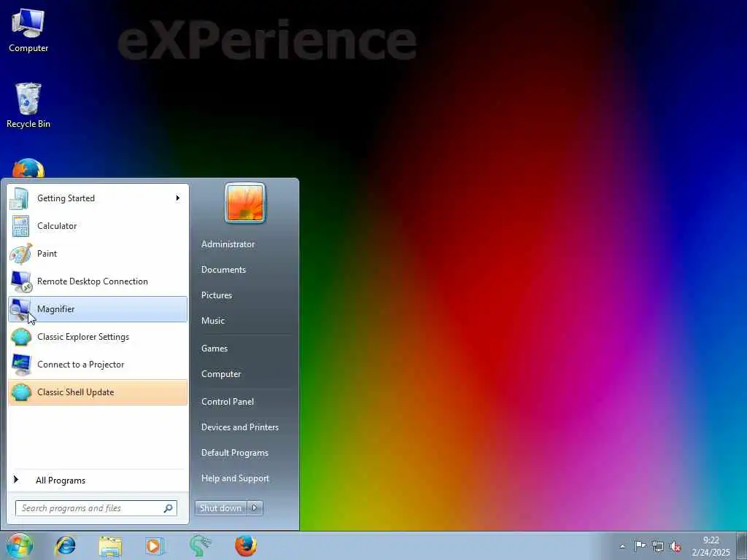Open Control Panel
Viewport: 747px width, 560px height.
[228, 402]
